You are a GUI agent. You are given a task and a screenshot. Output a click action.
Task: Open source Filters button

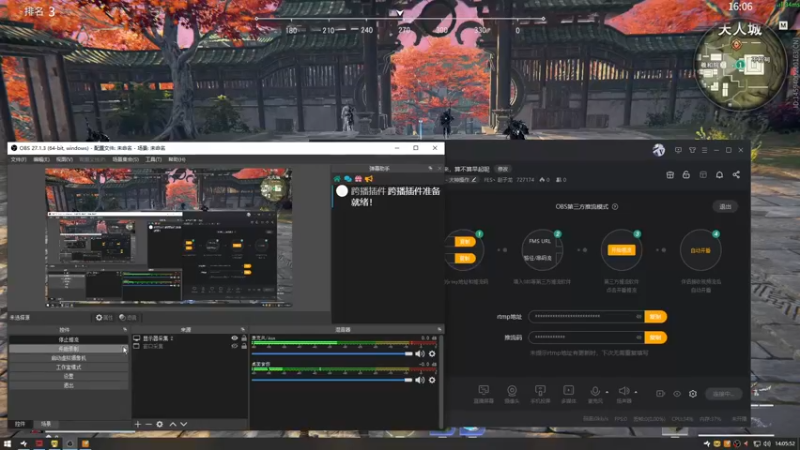128,317
